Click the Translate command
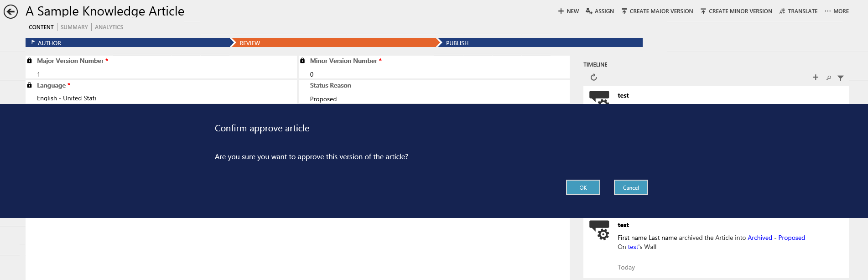Screen dimensions: 868x280 pos(798,11)
